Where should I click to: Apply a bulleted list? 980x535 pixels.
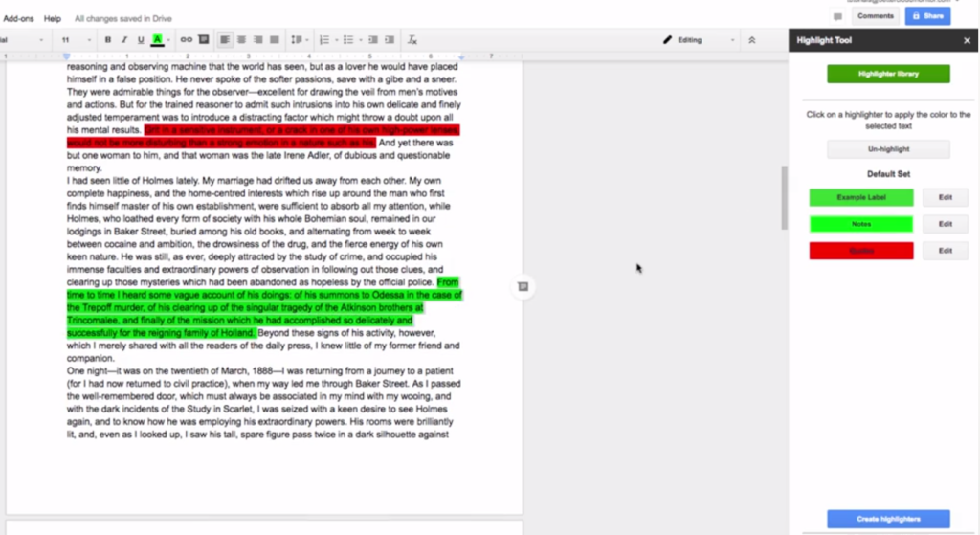348,40
